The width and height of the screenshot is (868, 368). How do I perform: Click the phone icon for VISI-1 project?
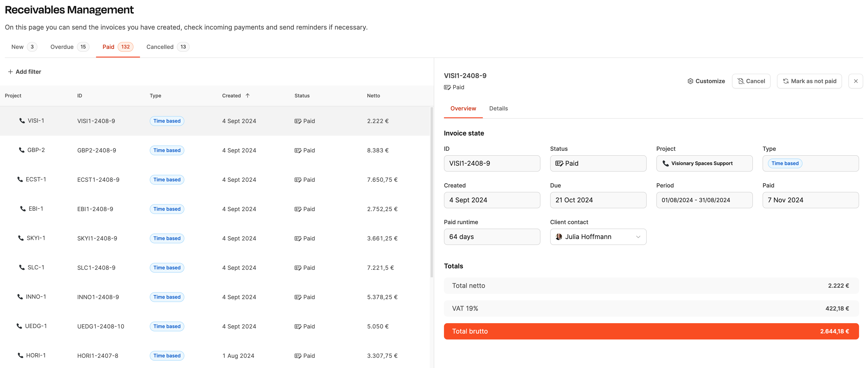click(22, 121)
